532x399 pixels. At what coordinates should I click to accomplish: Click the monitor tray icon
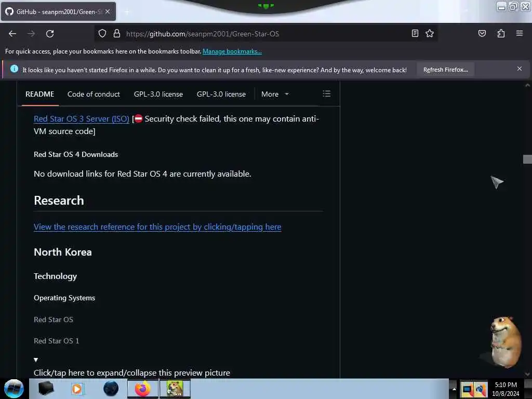pyautogui.click(x=467, y=390)
